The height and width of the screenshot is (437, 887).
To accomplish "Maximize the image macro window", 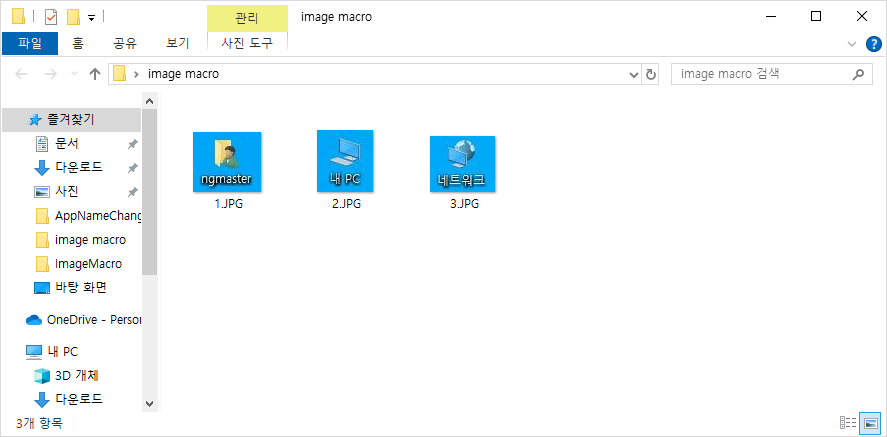I will tap(816, 16).
